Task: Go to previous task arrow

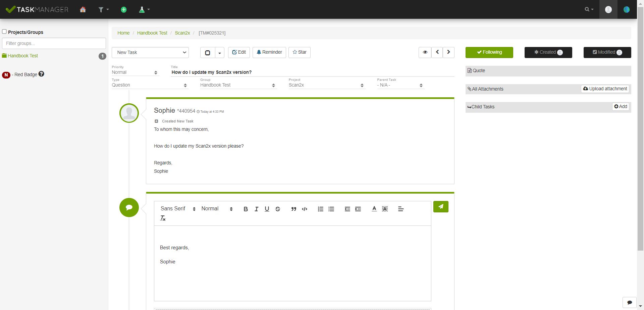Action: [x=437, y=52]
